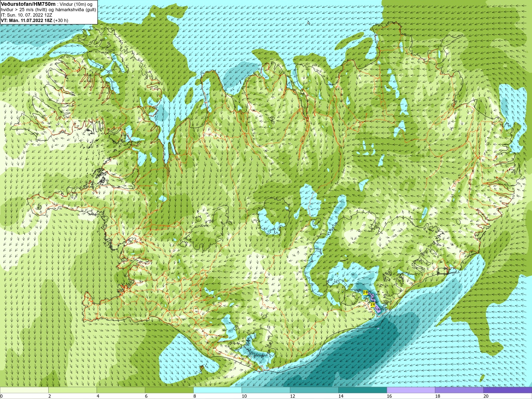532x399 pixels.
Task: Click the scale label "18"
Action: click(438, 396)
